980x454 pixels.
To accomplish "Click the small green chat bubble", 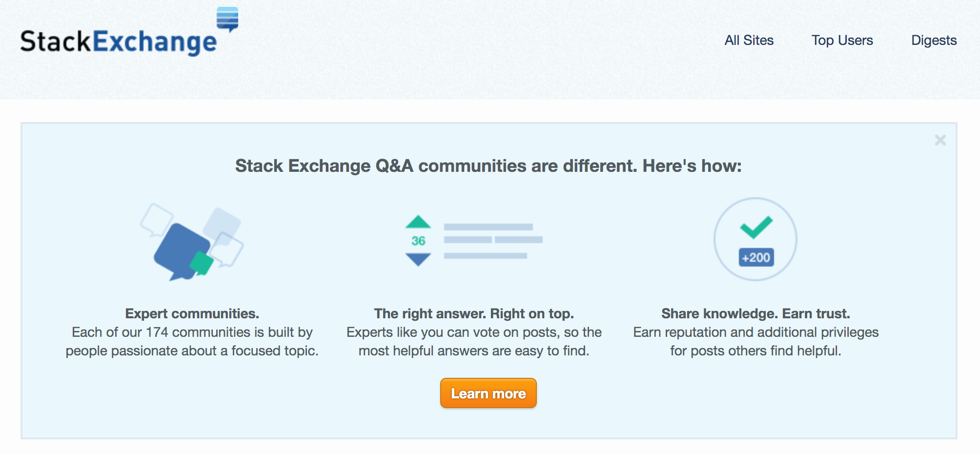I will click(202, 263).
